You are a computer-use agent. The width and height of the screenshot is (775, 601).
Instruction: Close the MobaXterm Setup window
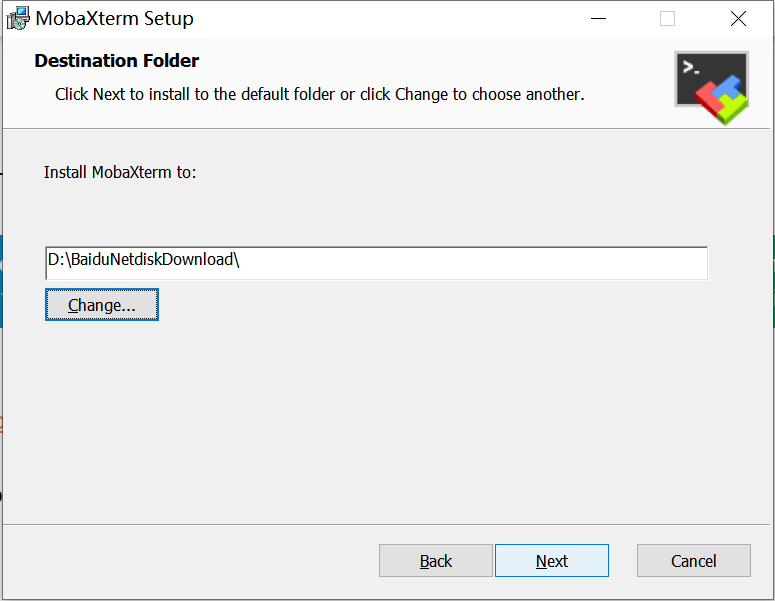pos(738,19)
